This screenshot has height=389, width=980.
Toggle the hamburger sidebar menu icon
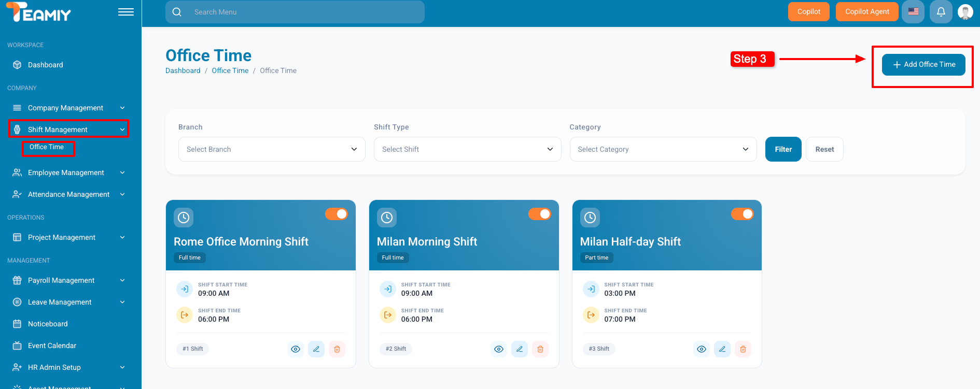tap(126, 12)
